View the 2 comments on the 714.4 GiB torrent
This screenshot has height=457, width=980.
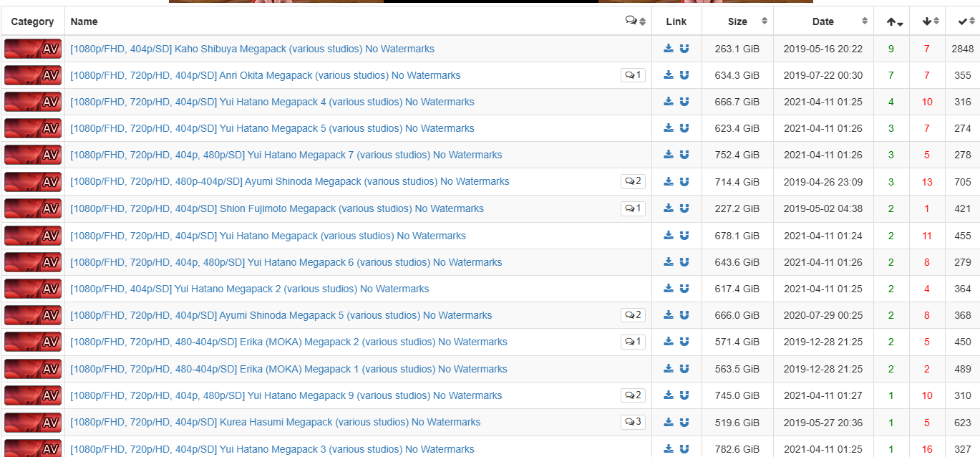coord(633,181)
